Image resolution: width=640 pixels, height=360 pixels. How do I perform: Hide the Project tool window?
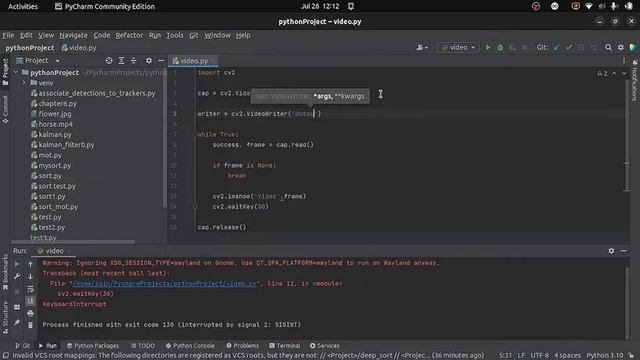[161, 60]
